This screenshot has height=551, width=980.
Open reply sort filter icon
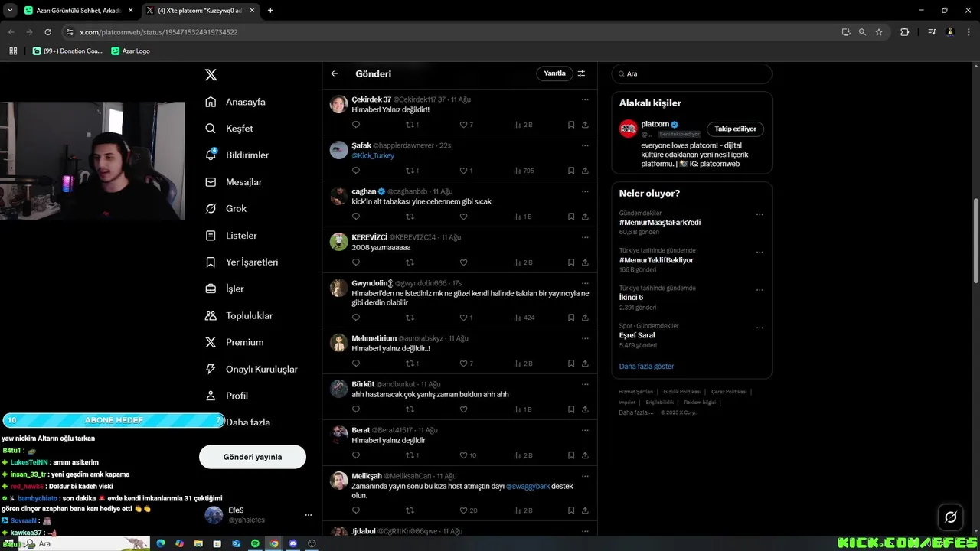pyautogui.click(x=582, y=73)
